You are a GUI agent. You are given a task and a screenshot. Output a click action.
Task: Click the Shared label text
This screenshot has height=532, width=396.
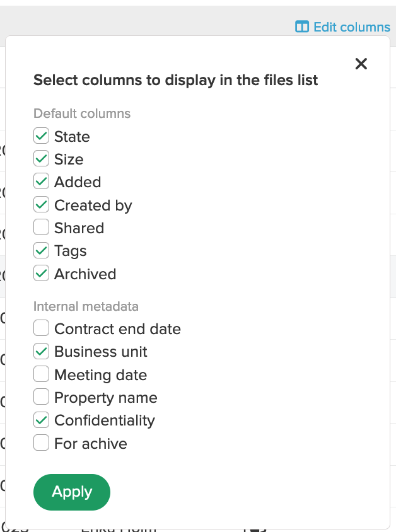tap(79, 228)
